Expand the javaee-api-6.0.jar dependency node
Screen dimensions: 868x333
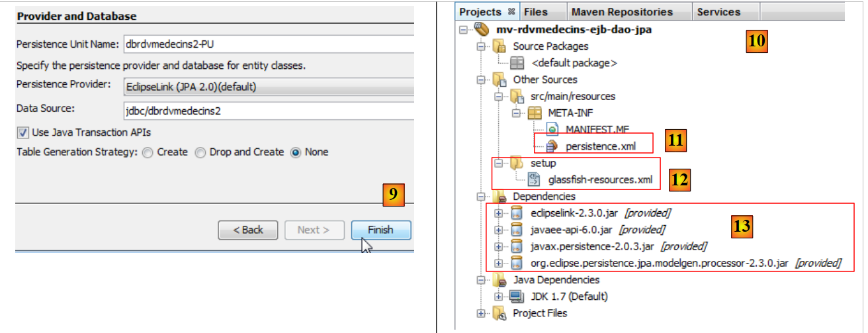pyautogui.click(x=498, y=230)
